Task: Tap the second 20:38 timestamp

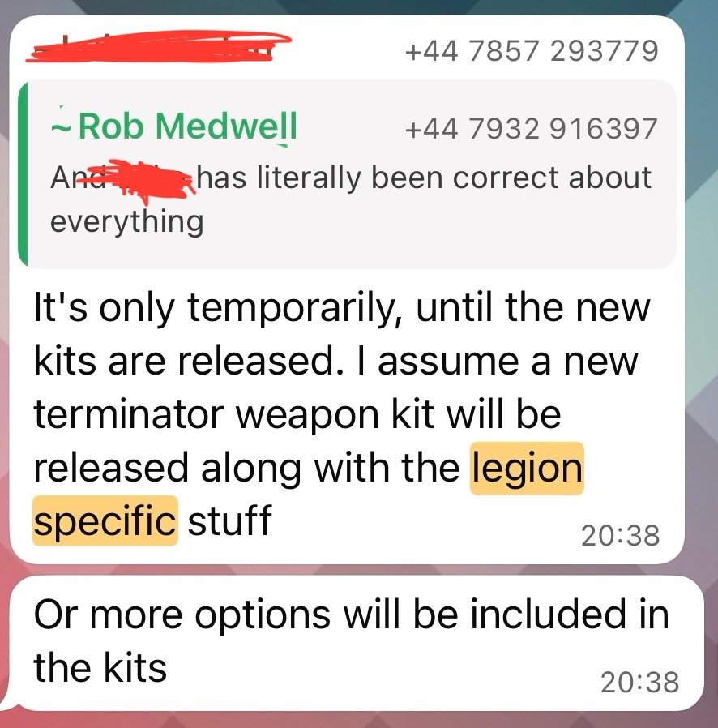Action: pos(639,682)
